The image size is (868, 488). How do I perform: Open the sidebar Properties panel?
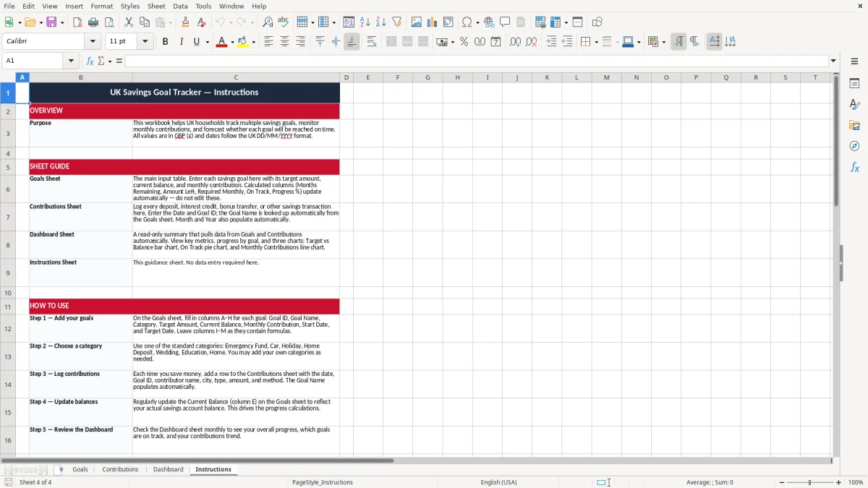[854, 84]
